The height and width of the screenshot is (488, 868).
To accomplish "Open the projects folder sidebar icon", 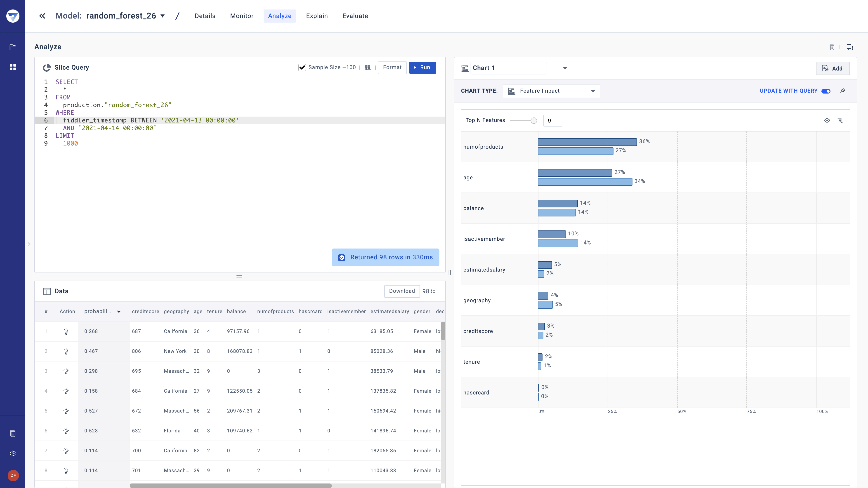I will [13, 47].
